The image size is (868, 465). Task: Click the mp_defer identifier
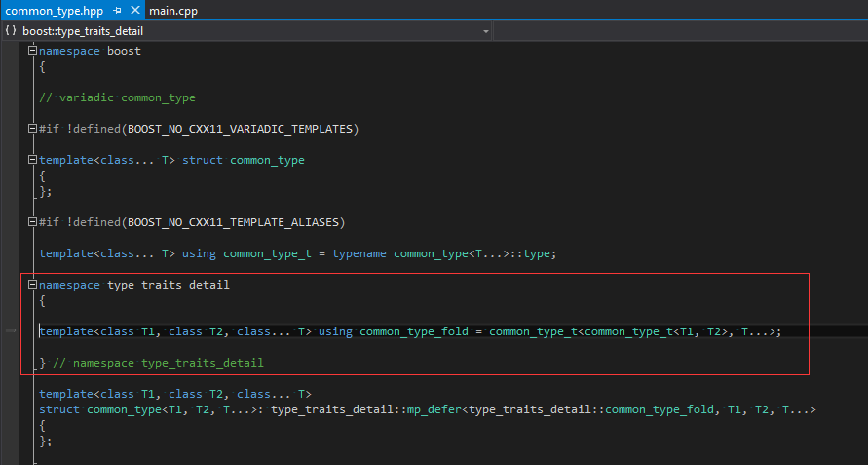434,409
